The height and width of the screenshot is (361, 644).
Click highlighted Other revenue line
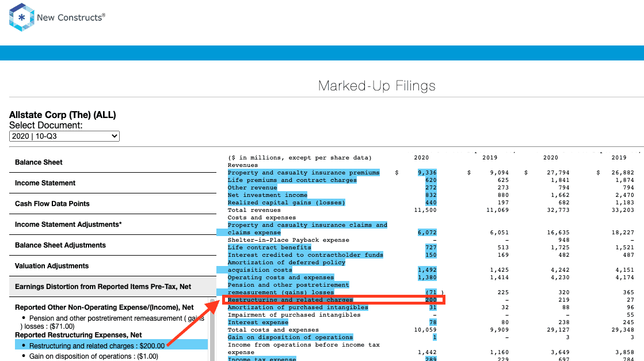click(x=252, y=187)
